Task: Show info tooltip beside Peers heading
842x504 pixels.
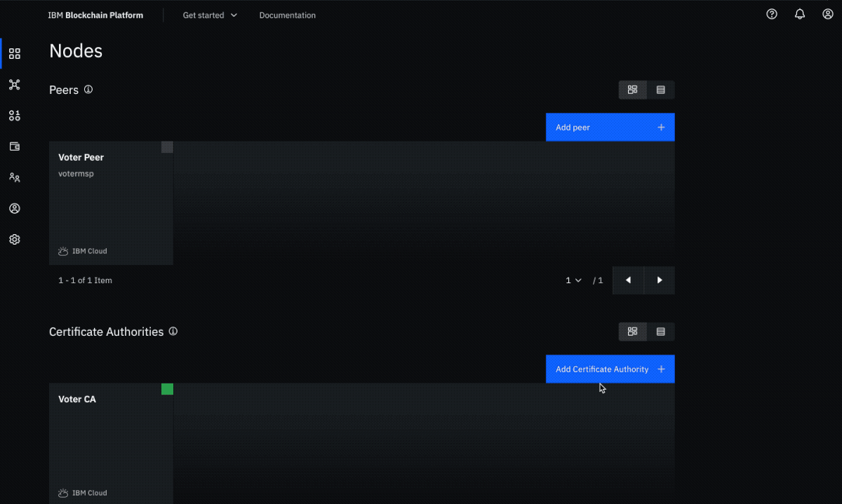Action: (88, 89)
